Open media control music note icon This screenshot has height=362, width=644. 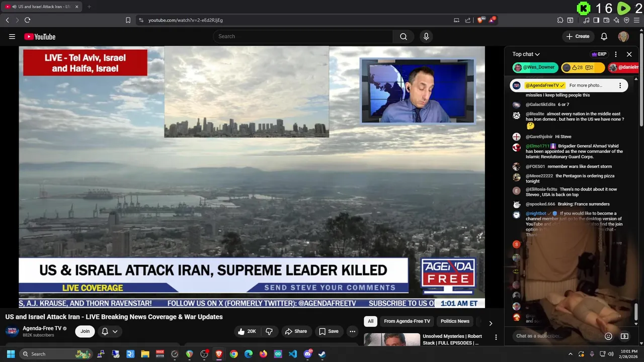click(586, 20)
